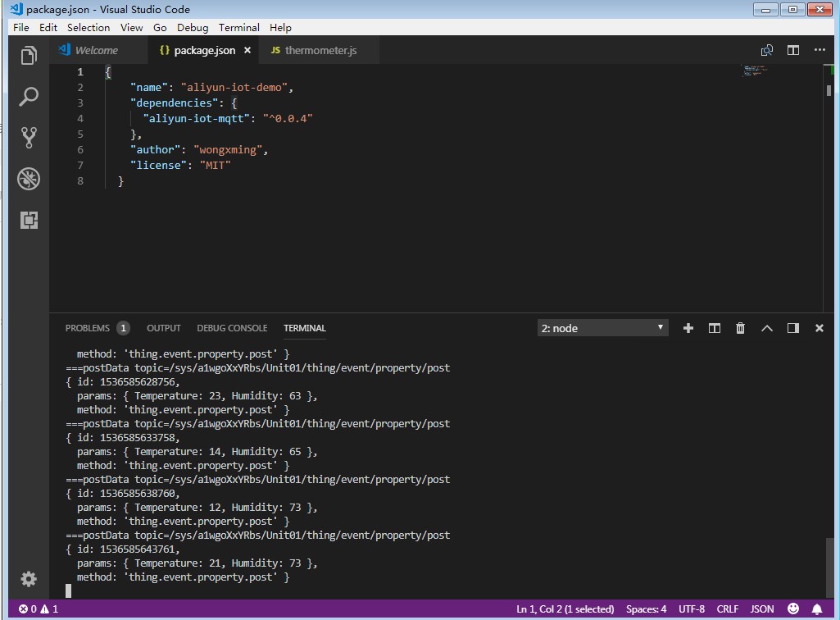This screenshot has width=840, height=620.
Task: Click the "wongxming" author value
Action: [x=228, y=149]
